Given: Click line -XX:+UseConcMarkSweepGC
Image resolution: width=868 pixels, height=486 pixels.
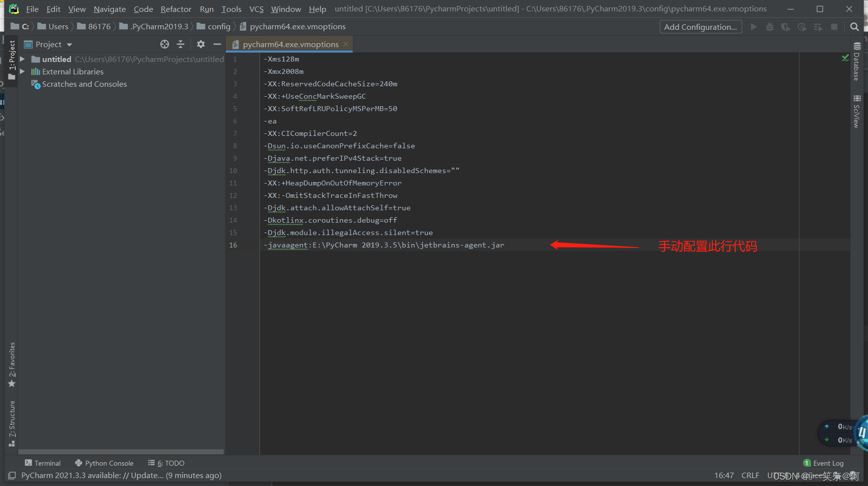Looking at the screenshot, I should pos(314,96).
